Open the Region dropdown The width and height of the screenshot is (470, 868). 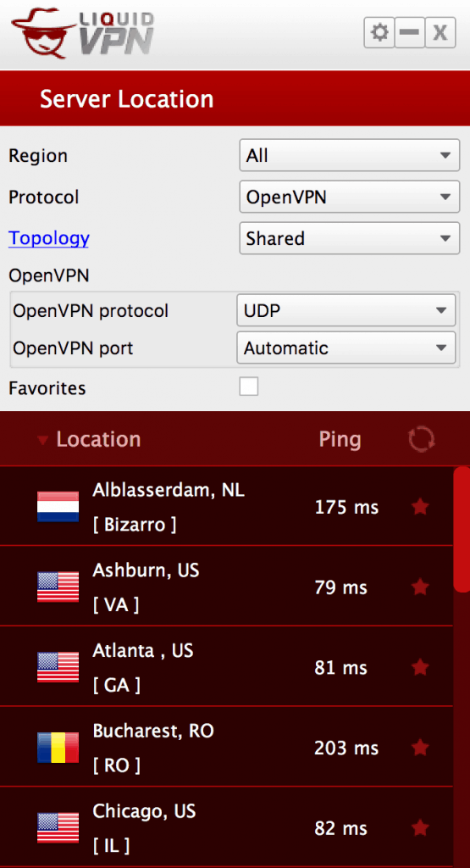(350, 156)
